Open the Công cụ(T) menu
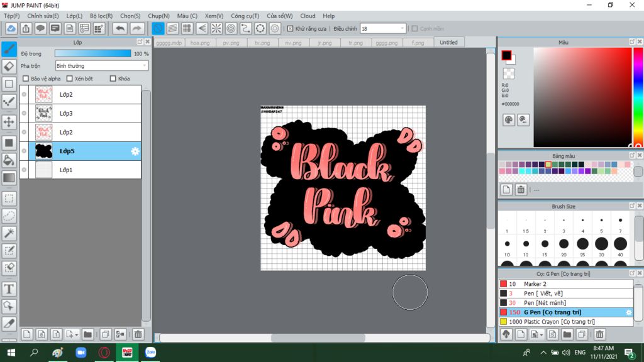 coord(245,16)
